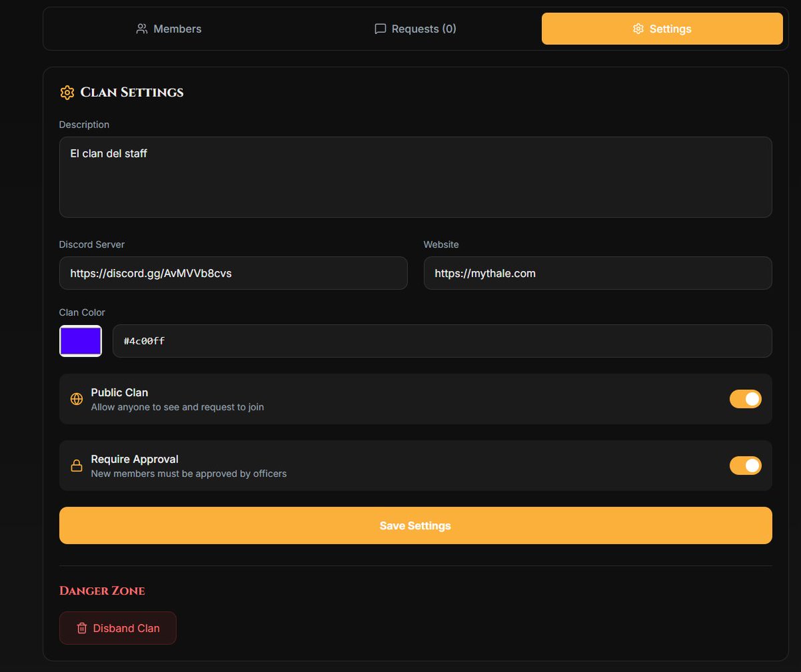Click the gear icon beside Clan Settings
Viewport: 801px width, 672px height.
click(67, 92)
